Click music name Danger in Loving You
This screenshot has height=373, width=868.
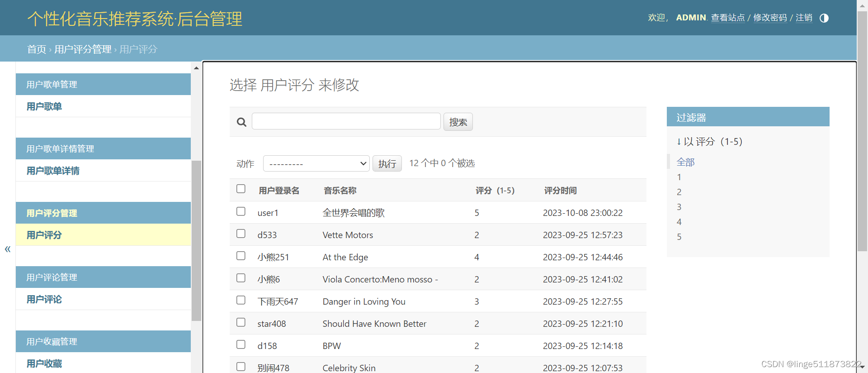(364, 301)
